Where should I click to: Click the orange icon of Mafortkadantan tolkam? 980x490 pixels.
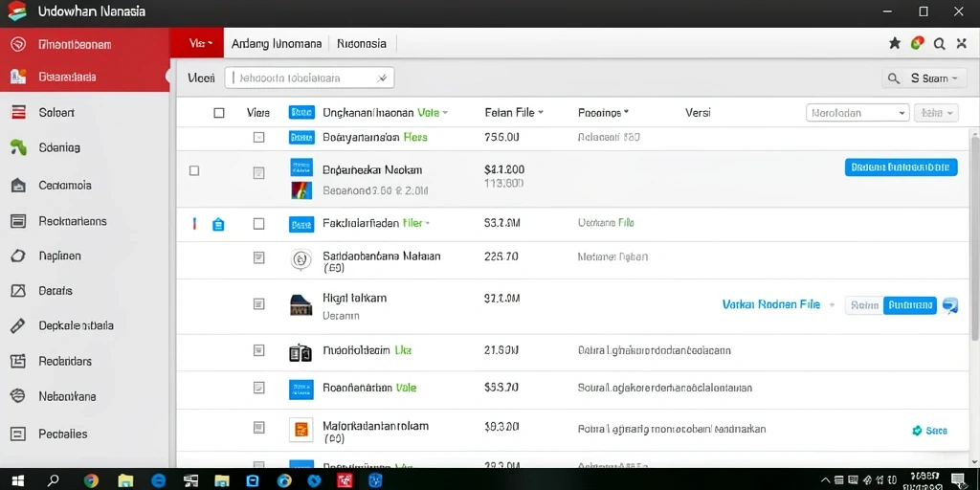(301, 429)
